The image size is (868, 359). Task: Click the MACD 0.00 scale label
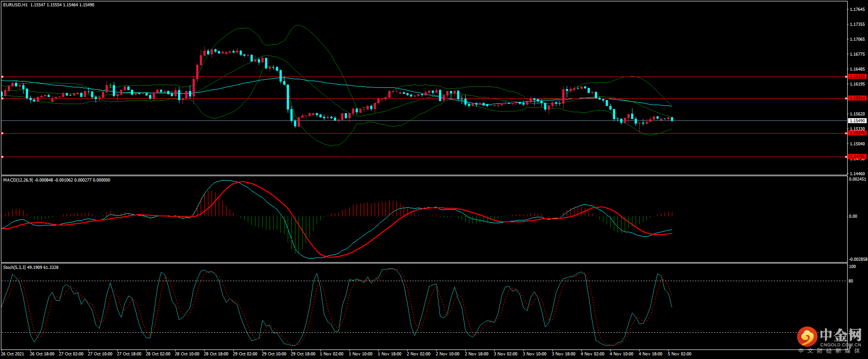853,216
